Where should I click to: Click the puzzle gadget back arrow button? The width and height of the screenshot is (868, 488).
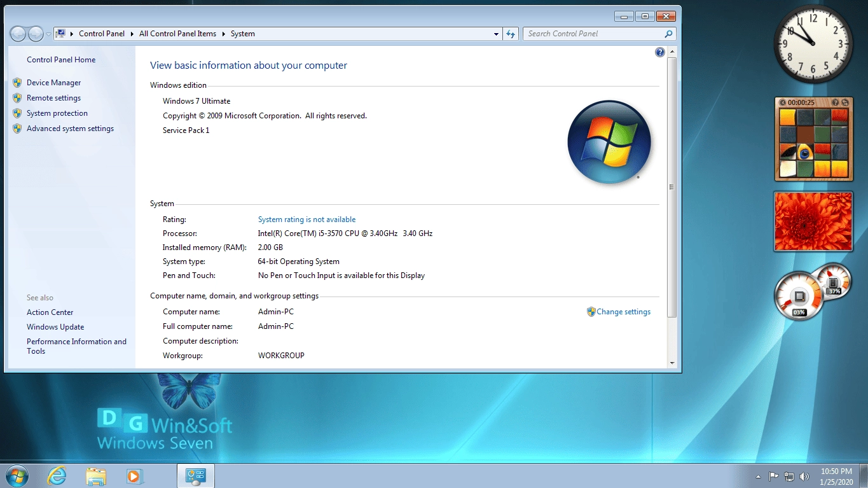pyautogui.click(x=783, y=102)
